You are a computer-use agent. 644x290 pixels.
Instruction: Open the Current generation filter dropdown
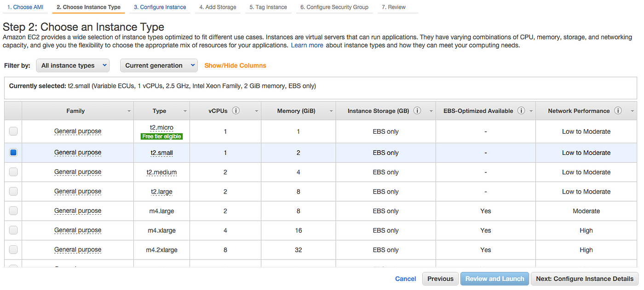(159, 65)
